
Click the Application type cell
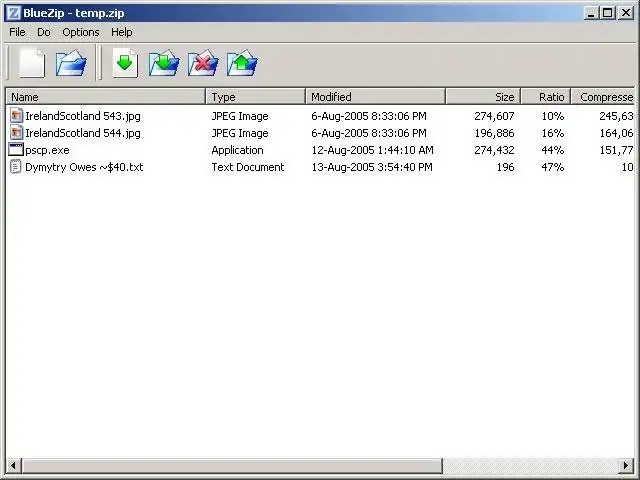pos(237,150)
